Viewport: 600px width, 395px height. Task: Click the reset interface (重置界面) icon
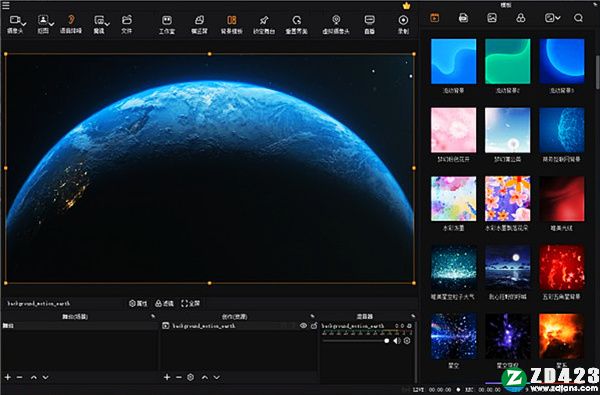297,20
